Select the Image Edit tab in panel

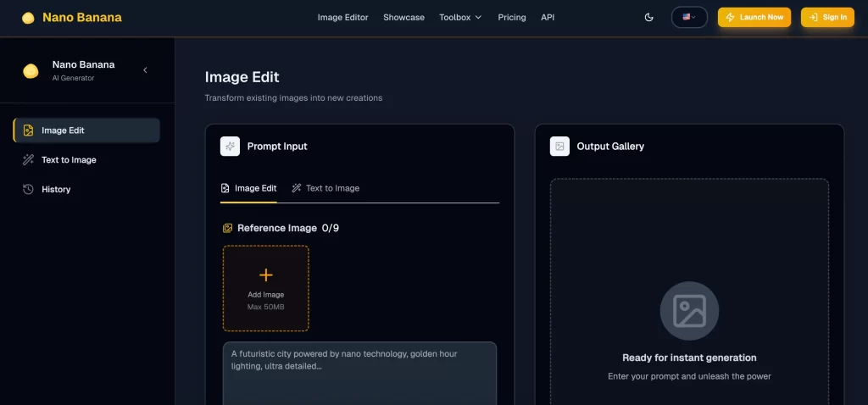[x=248, y=188]
